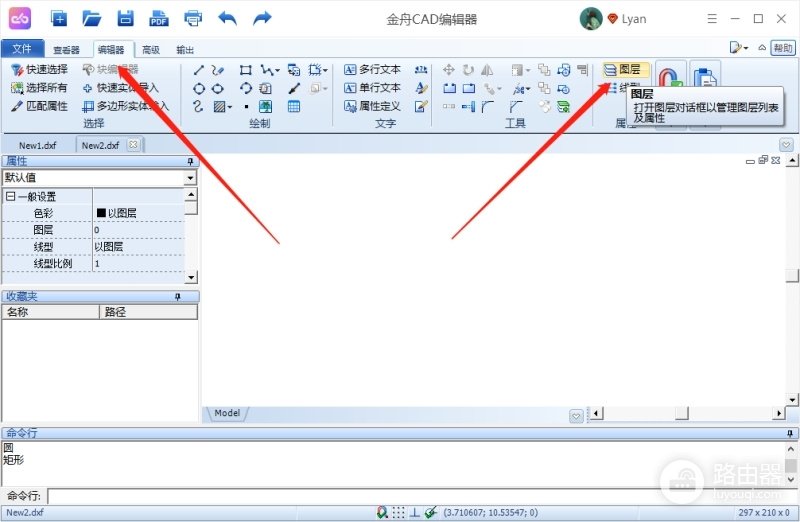Select the Arc drawing tool
This screenshot has height=522, width=800.
(x=245, y=88)
